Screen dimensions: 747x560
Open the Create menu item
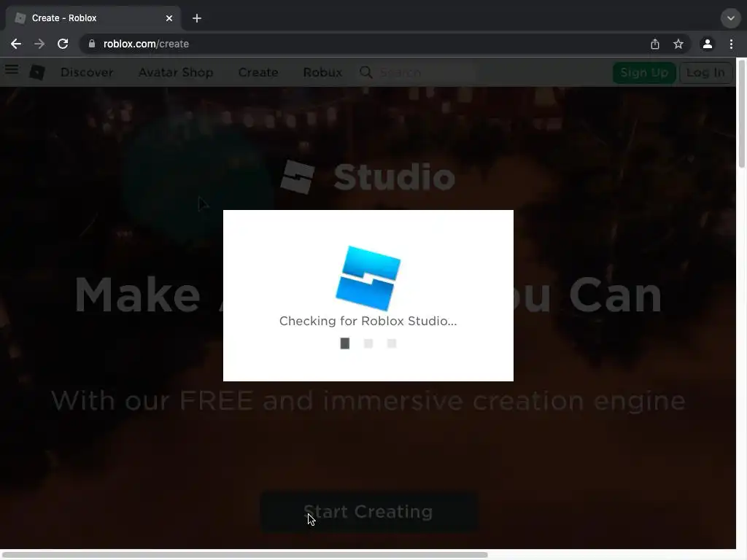pyautogui.click(x=258, y=72)
